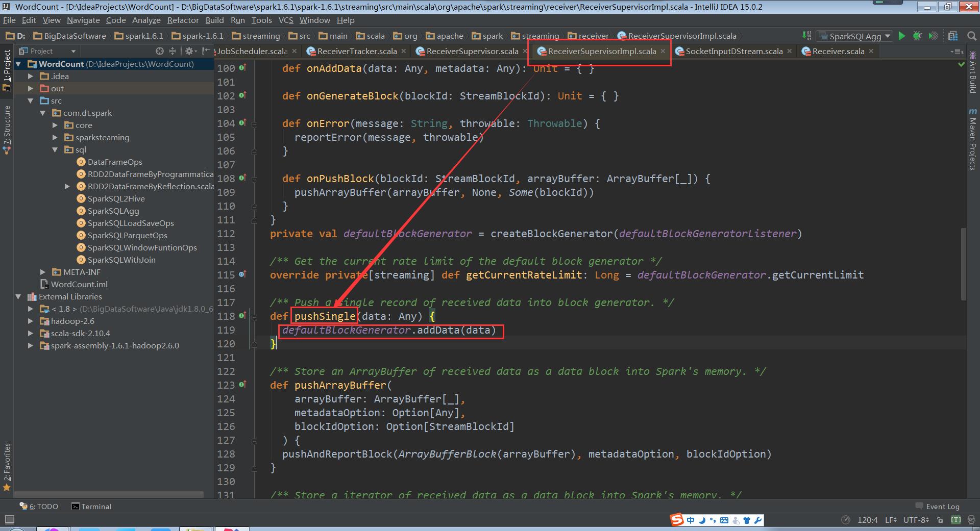The width and height of the screenshot is (980, 531).
Task: Close the ReceiverSupervisorImpl.scala tab
Action: [x=663, y=51]
